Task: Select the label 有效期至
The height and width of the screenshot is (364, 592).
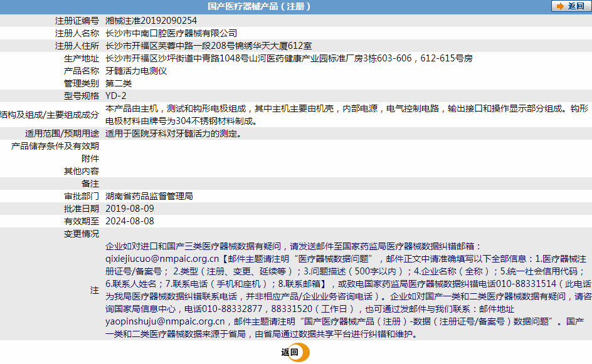Action: (82, 221)
